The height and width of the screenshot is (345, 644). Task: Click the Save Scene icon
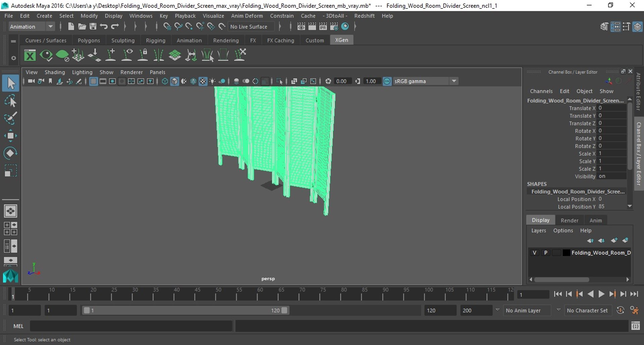(x=93, y=26)
